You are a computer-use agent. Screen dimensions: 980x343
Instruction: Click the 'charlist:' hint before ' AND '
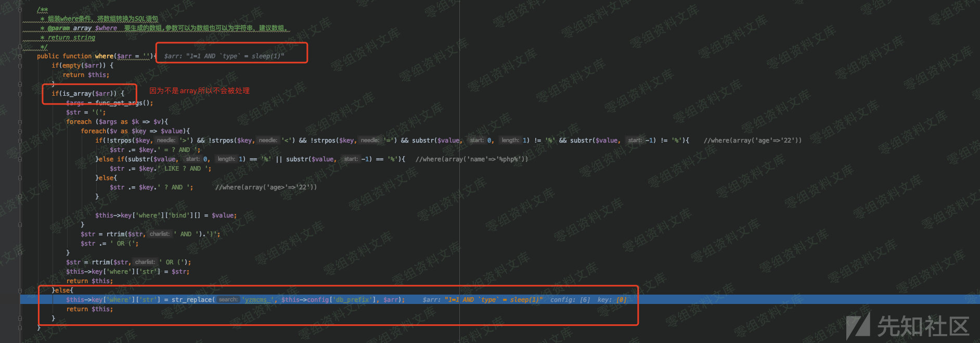pos(159,234)
